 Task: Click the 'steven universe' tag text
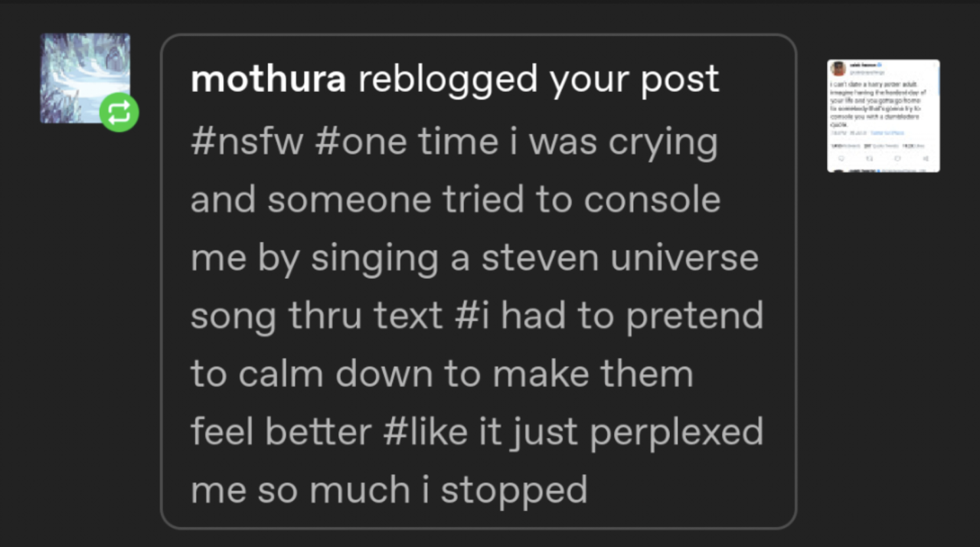click(619, 257)
